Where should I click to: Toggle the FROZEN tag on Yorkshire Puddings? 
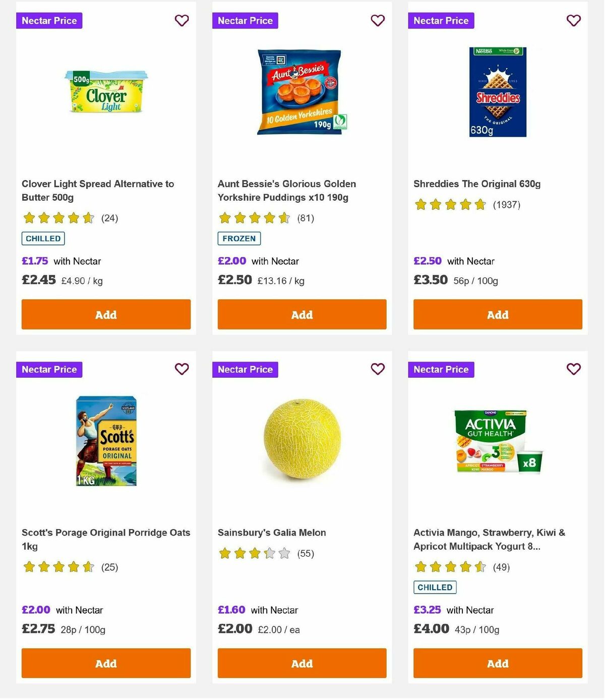tap(238, 238)
